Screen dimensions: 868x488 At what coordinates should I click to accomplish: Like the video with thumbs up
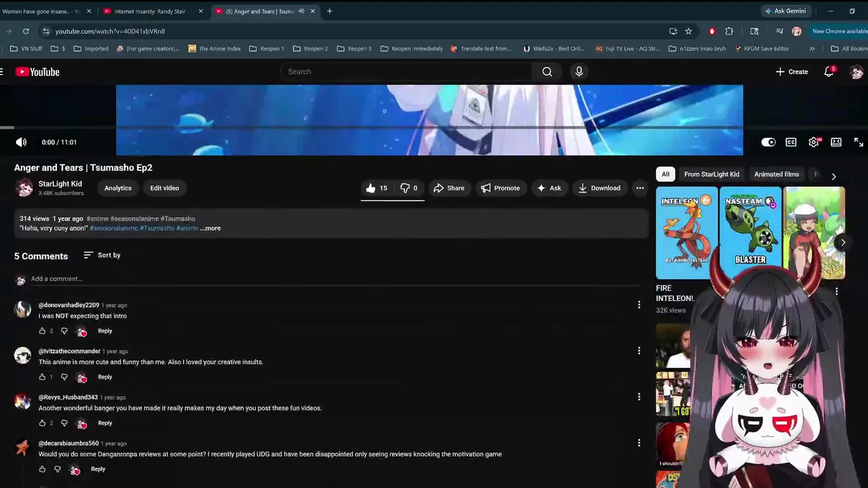[376, 188]
